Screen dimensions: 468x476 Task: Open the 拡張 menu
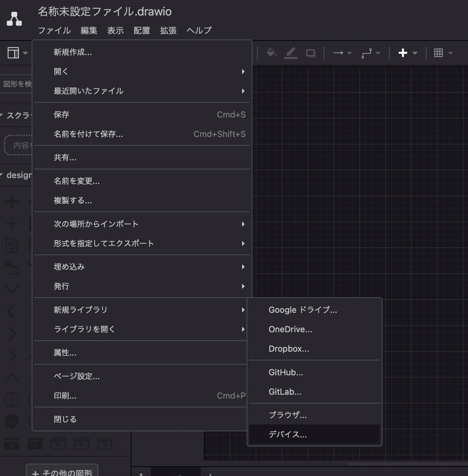point(169,30)
